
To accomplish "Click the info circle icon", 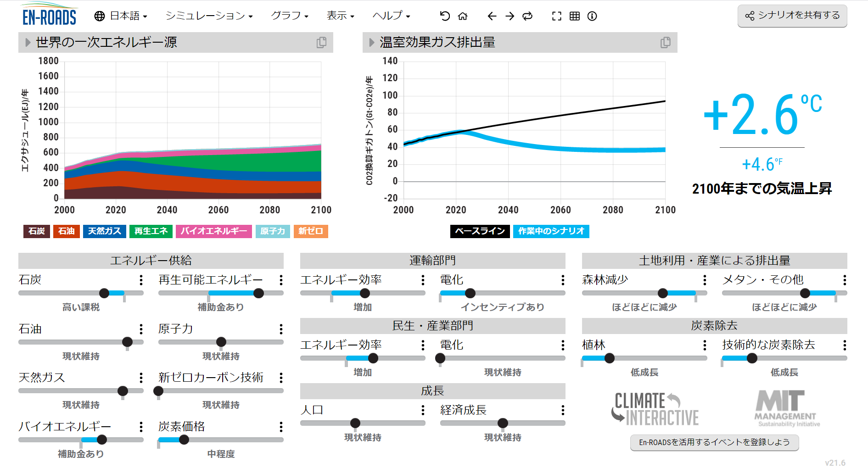I will tap(592, 16).
